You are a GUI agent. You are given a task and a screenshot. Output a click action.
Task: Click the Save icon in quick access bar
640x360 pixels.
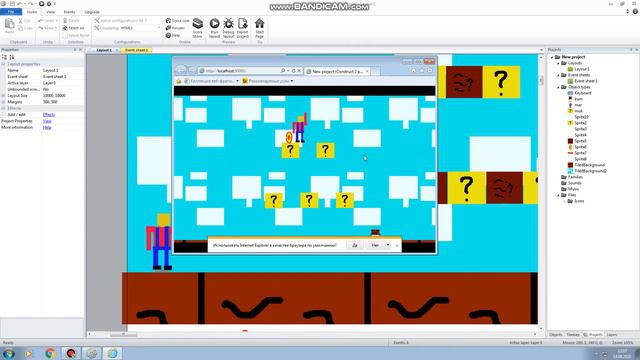click(x=12, y=4)
